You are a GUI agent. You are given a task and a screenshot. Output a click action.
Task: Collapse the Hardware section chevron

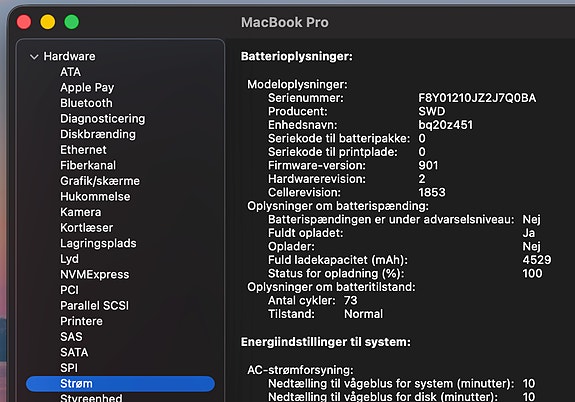point(34,57)
